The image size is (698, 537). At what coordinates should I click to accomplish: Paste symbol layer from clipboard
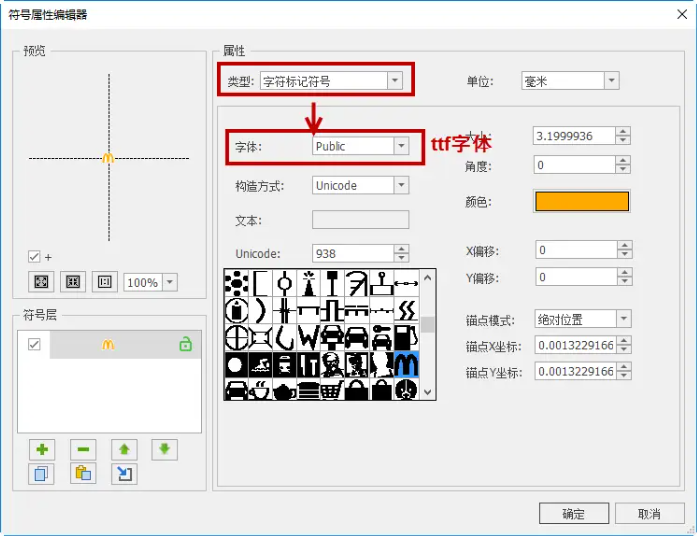click(83, 474)
